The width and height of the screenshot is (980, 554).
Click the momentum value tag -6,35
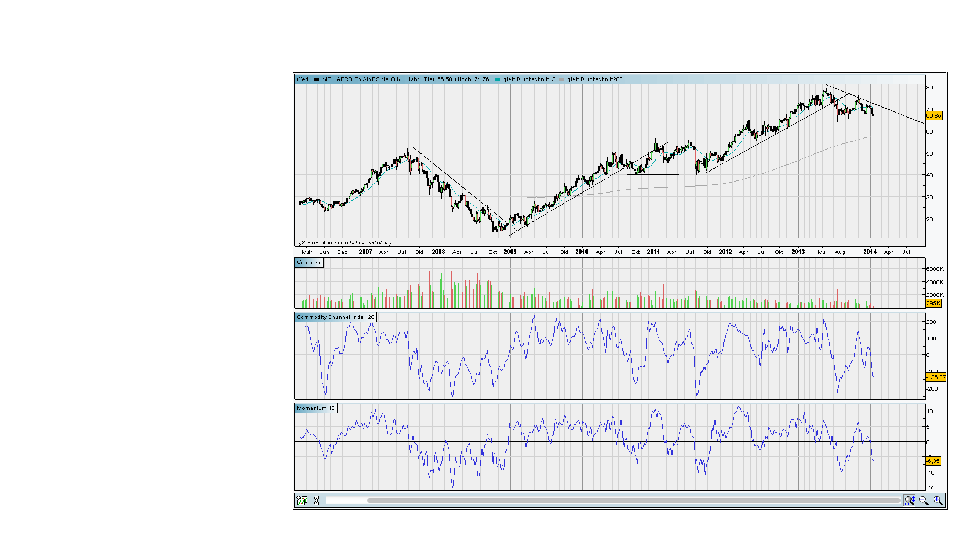[933, 461]
